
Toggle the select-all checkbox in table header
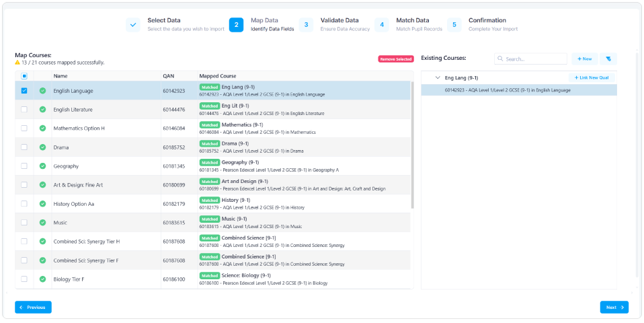pos(24,76)
